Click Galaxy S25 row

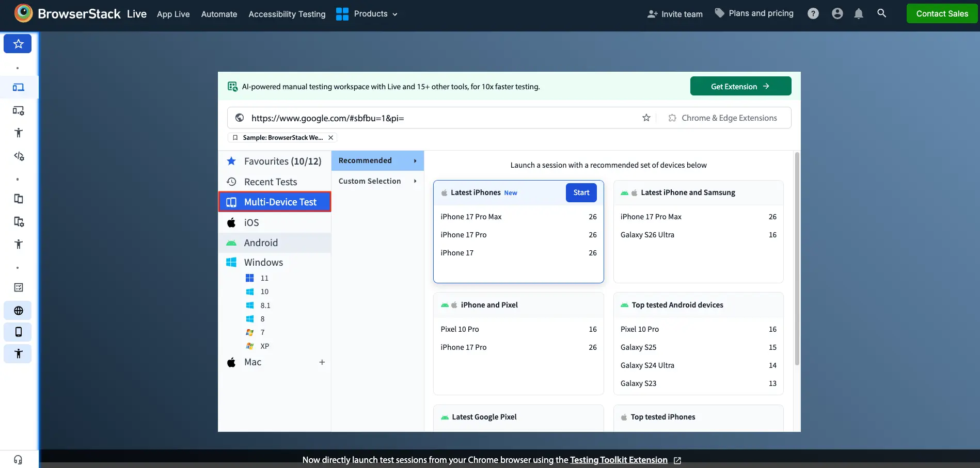[x=698, y=347]
